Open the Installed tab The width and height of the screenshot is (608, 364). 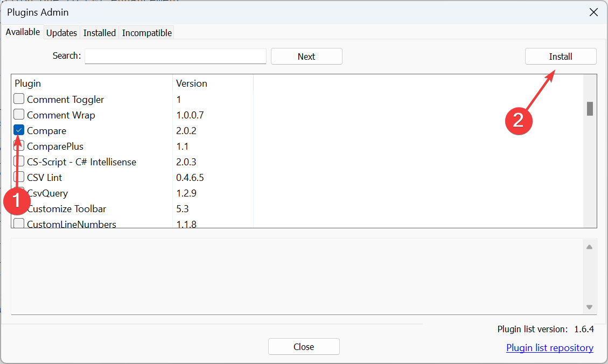[99, 33]
